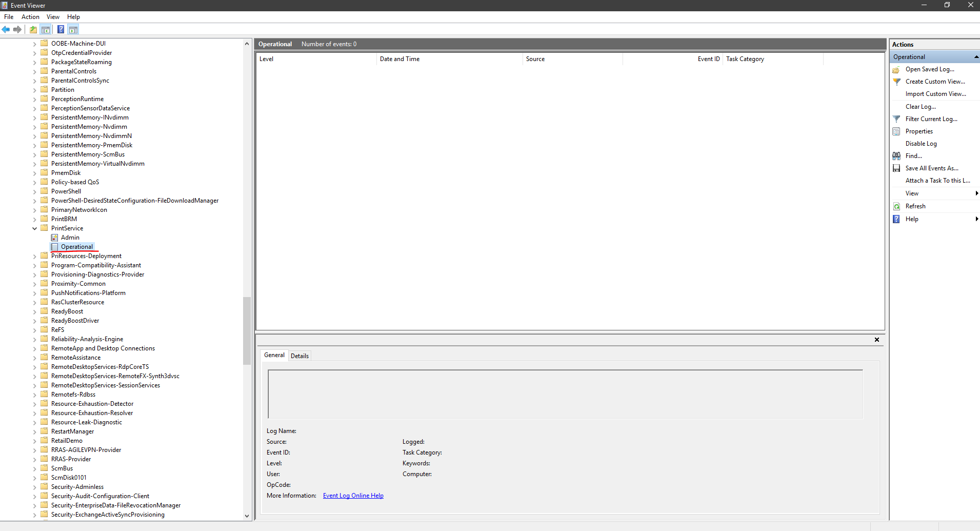
Task: Click the Save All Events floppy icon
Action: click(896, 168)
